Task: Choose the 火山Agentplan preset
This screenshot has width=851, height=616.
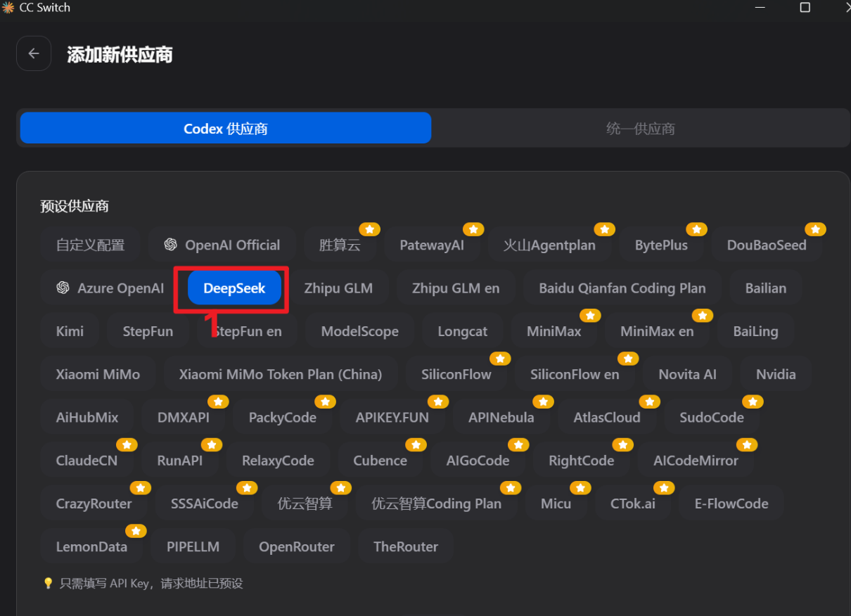Action: point(549,245)
